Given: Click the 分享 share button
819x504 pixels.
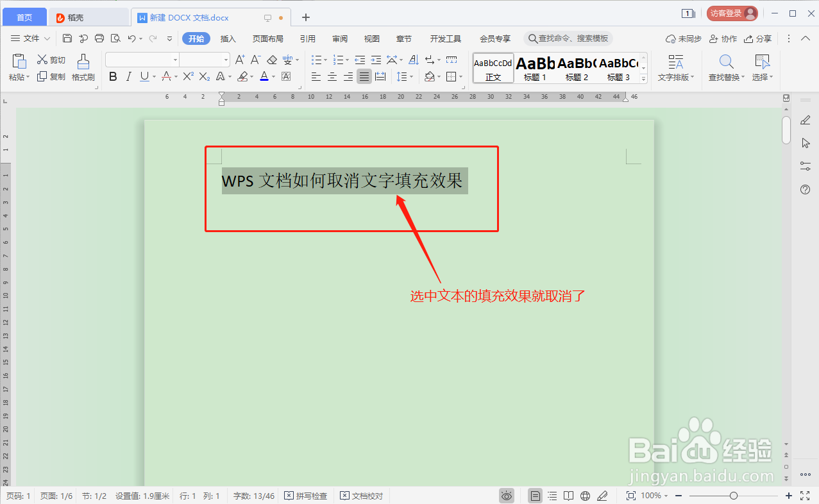Looking at the screenshot, I should 757,38.
